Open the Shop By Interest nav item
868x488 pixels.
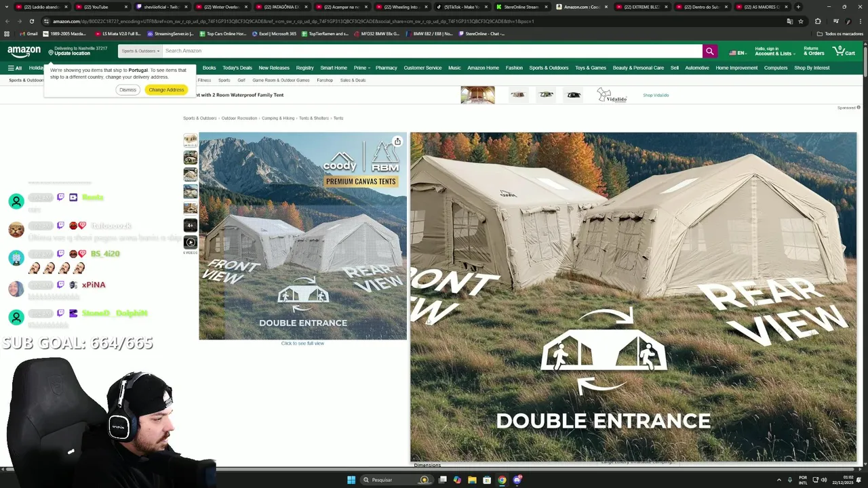pos(812,68)
